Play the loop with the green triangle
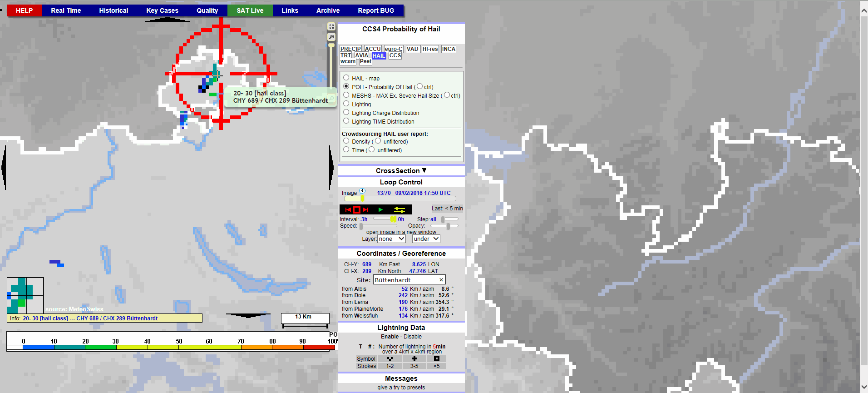 tap(381, 209)
